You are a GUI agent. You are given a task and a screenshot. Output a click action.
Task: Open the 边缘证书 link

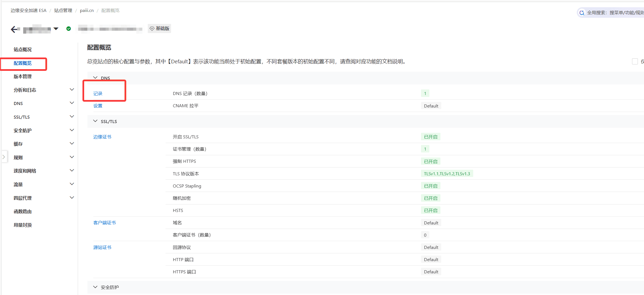(102, 137)
